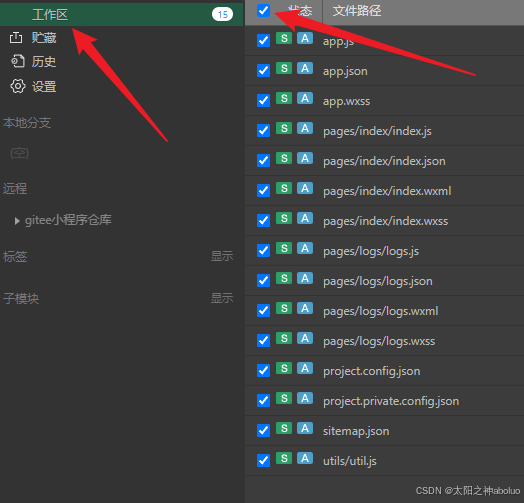This screenshot has width=524, height=503.
Task: Uncheck the pages/index/index.js checkbox
Action: 263,130
